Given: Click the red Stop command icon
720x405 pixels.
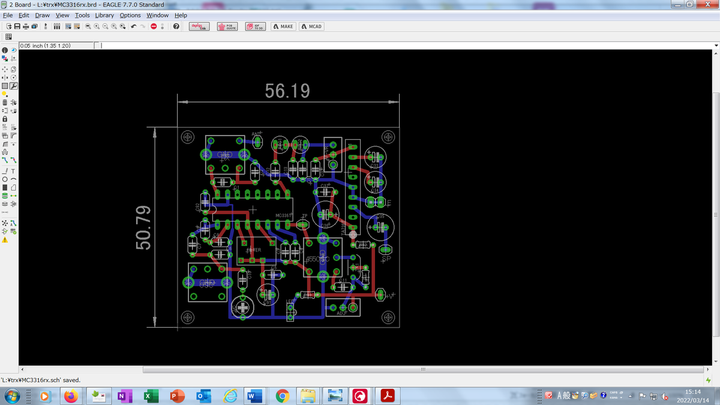Looking at the screenshot, I should click(154, 27).
